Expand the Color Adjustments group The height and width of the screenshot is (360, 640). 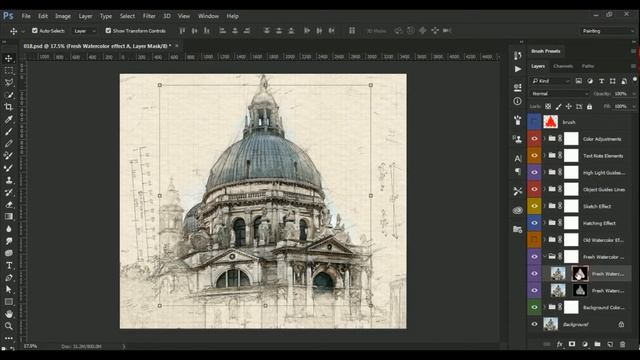(544, 139)
